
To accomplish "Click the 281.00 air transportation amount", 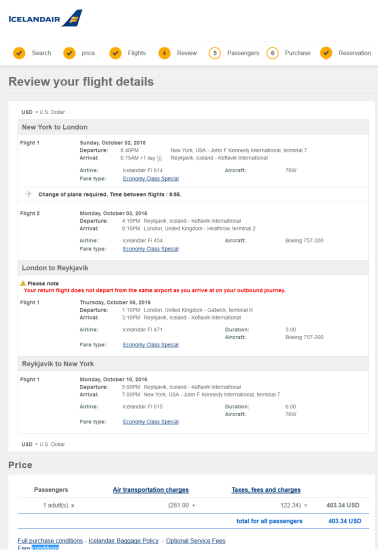I will 179,505.
